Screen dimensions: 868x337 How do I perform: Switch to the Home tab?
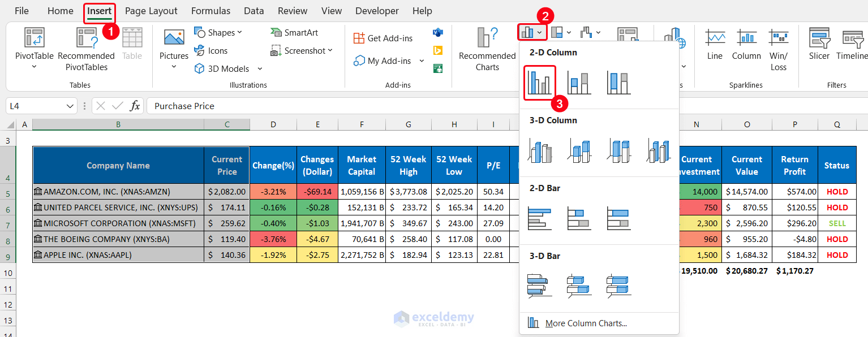(x=61, y=11)
